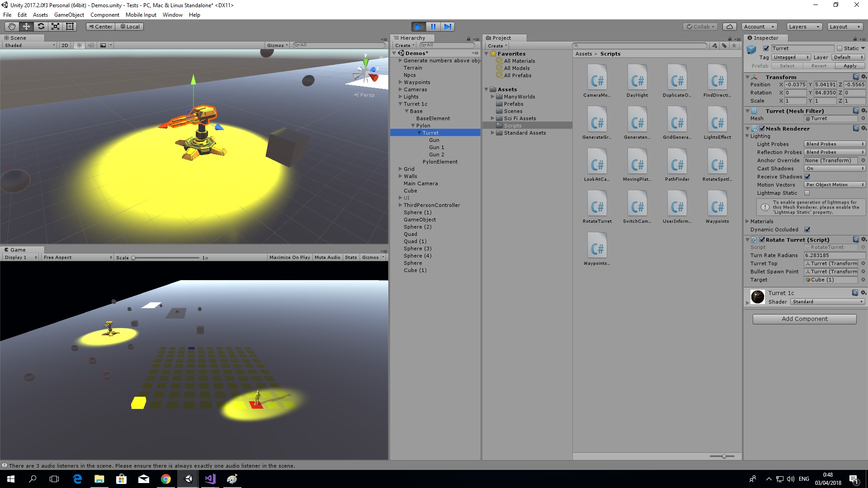Open the Window menu
Screen dimensions: 868x488
pyautogui.click(x=173, y=15)
